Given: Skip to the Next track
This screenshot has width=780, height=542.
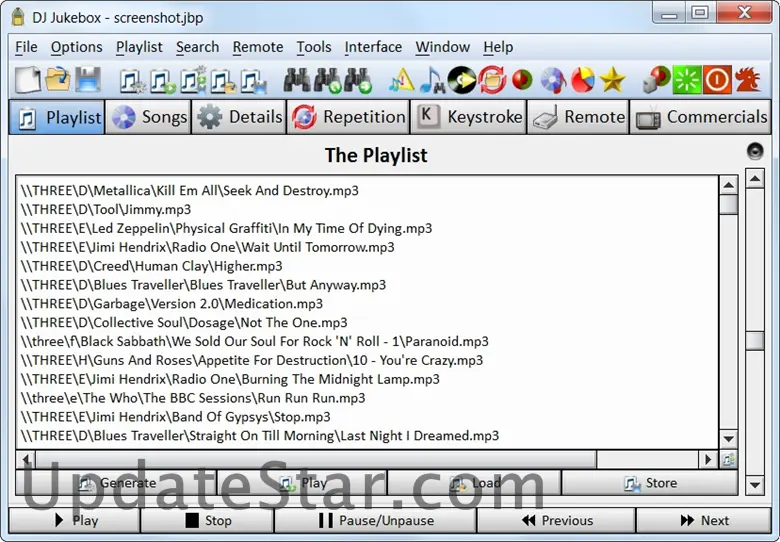Looking at the screenshot, I should tap(704, 521).
